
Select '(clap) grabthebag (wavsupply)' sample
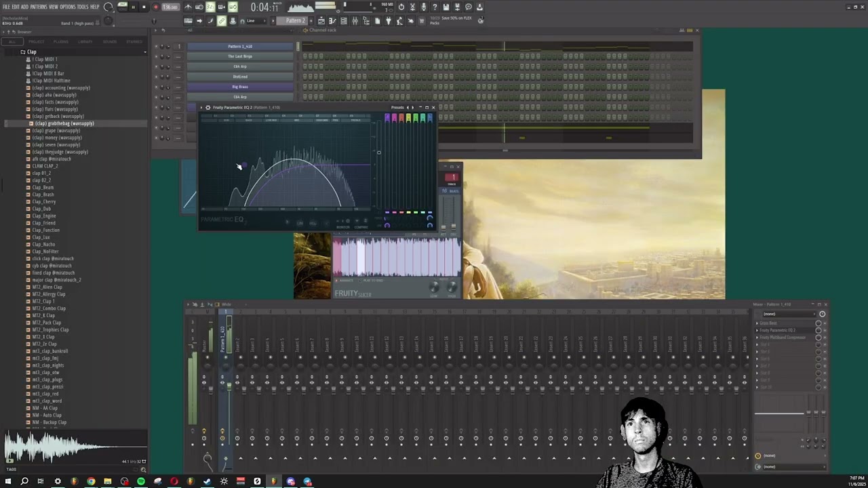pyautogui.click(x=64, y=123)
